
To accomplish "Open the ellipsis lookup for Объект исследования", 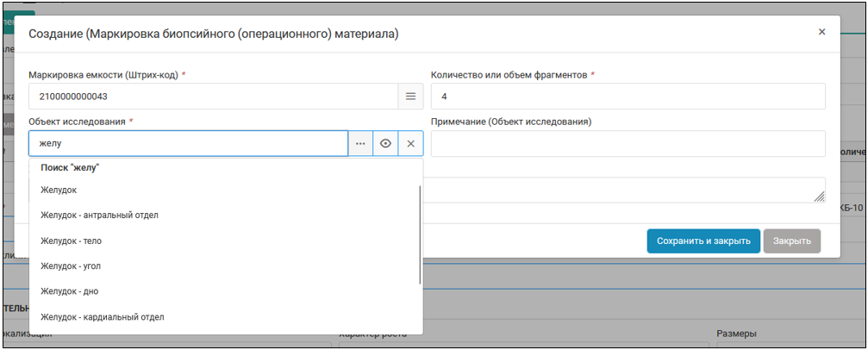I will click(360, 144).
